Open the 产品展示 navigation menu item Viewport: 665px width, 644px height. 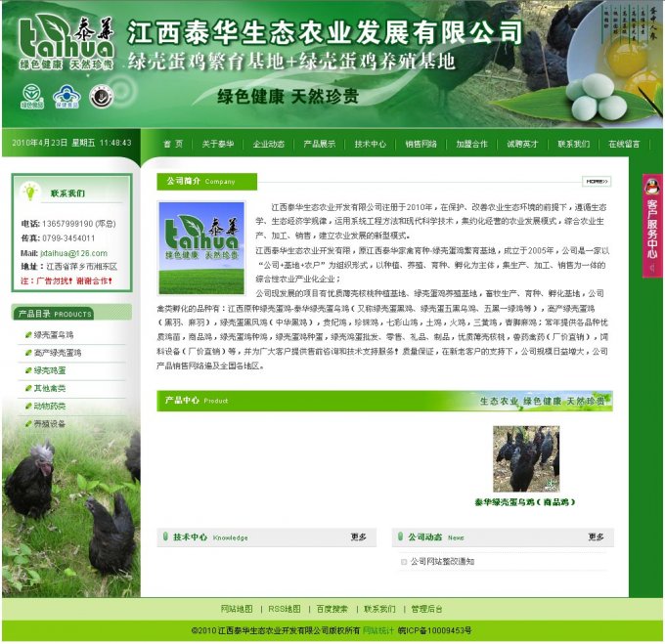click(319, 144)
